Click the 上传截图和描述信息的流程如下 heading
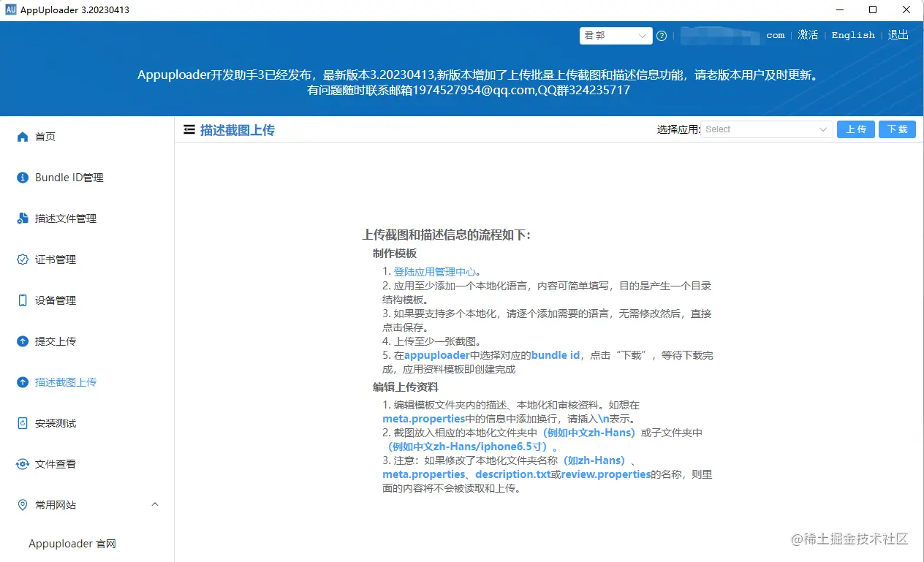This screenshot has height=562, width=924. pos(447,235)
